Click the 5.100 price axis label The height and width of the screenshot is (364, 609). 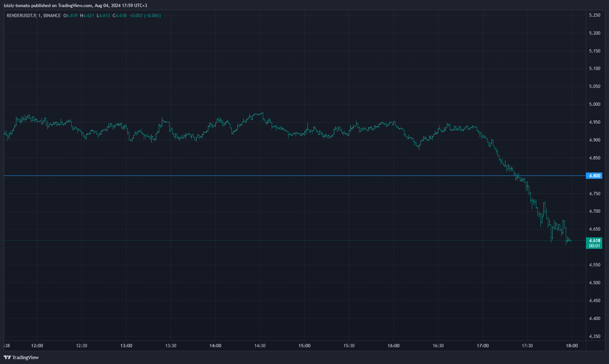(594, 69)
